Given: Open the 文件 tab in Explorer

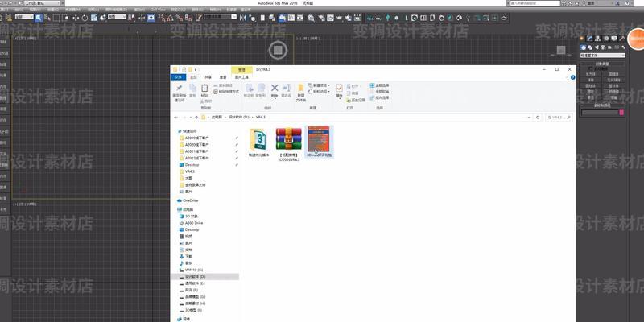Looking at the screenshot, I should 178,76.
